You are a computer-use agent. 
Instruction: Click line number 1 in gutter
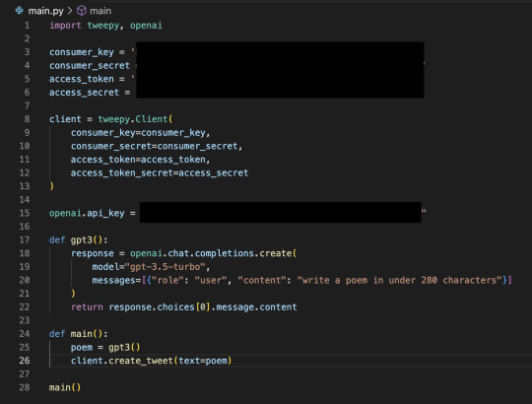tap(27, 26)
